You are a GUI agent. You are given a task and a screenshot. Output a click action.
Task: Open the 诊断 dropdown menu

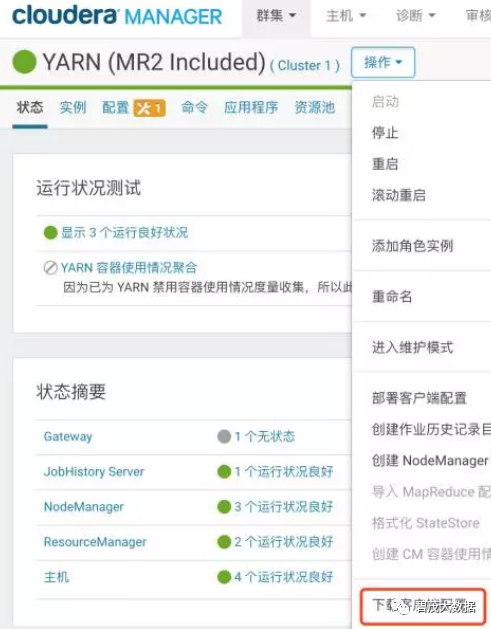416,16
